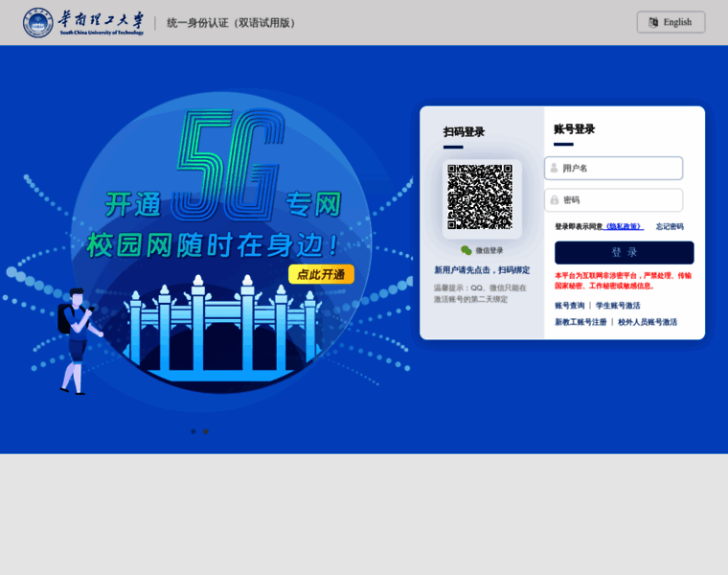Image resolution: width=728 pixels, height=575 pixels.
Task: Click the 统一身份认证（双语试用版） title text
Action: pos(231,23)
